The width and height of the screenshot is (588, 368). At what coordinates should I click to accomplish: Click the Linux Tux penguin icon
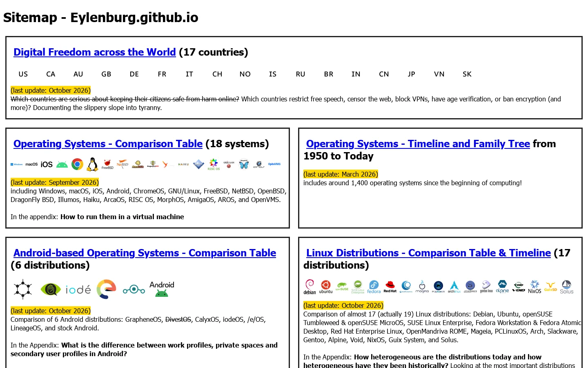pyautogui.click(x=93, y=164)
